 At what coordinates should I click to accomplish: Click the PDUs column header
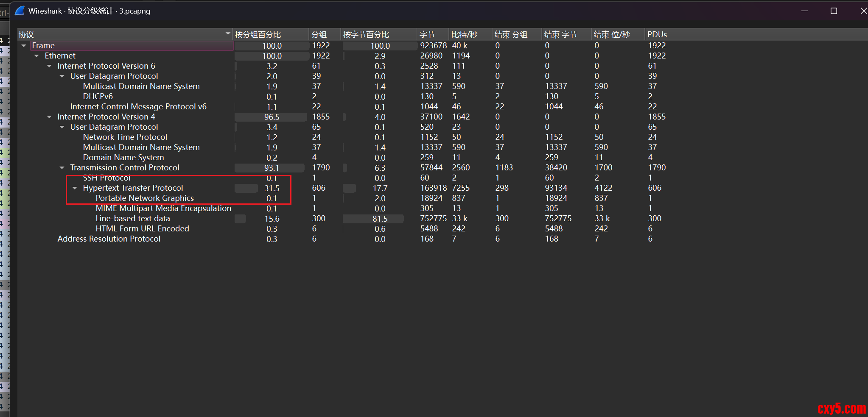(x=657, y=34)
